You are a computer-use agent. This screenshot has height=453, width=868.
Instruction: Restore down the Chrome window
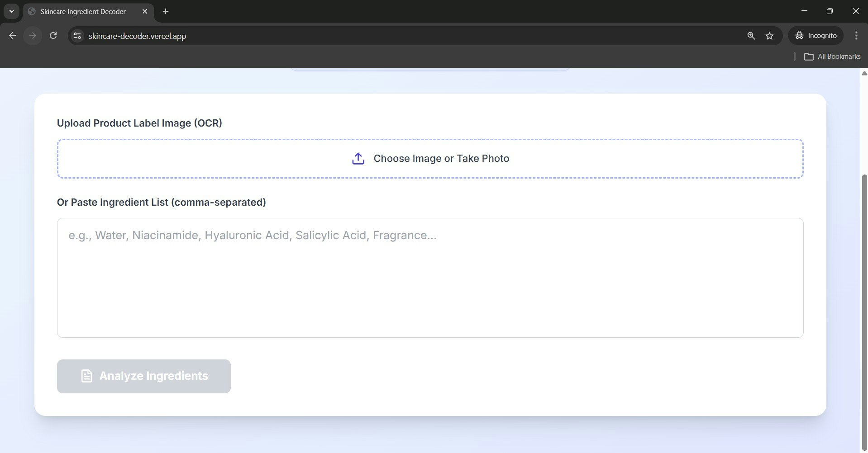point(830,11)
